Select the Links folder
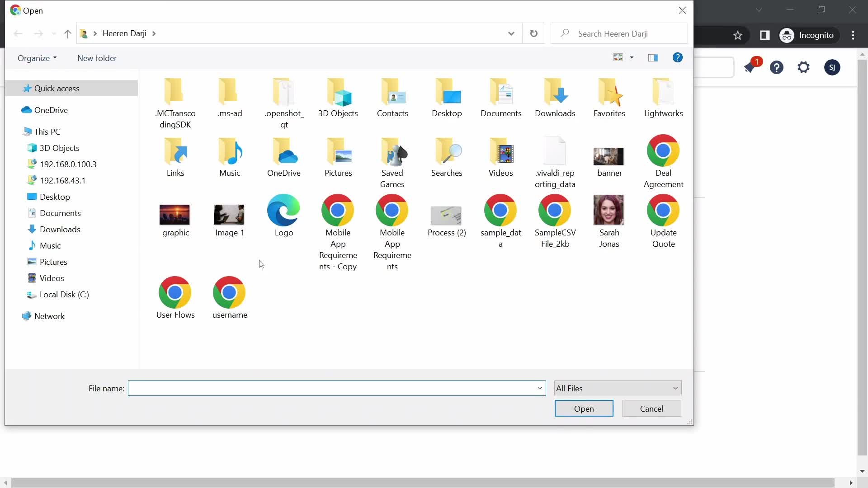 (x=175, y=157)
